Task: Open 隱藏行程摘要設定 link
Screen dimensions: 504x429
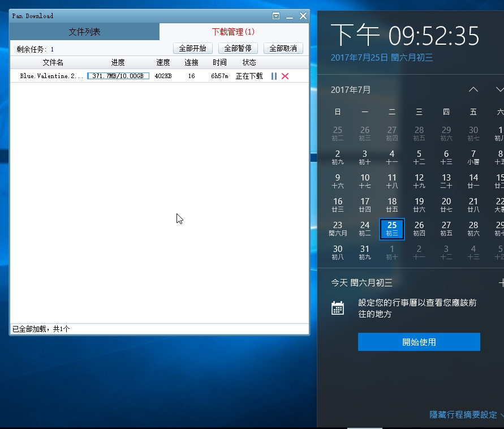Action: 463,414
